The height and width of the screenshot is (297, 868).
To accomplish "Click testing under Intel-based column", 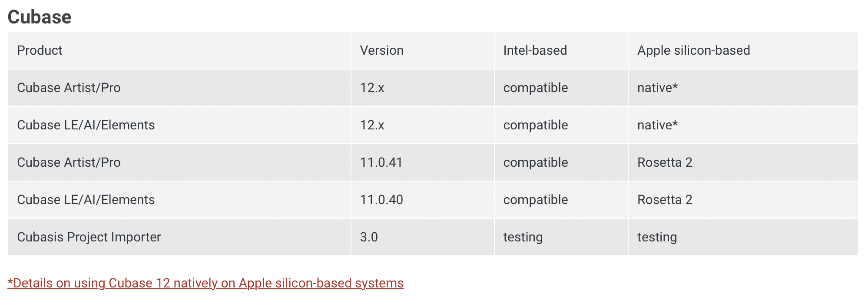I will (x=523, y=237).
